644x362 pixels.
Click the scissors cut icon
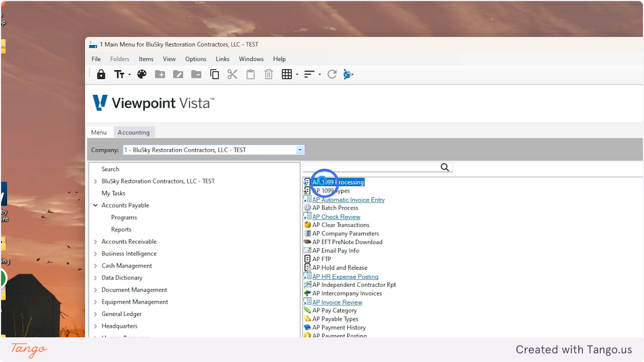point(232,75)
